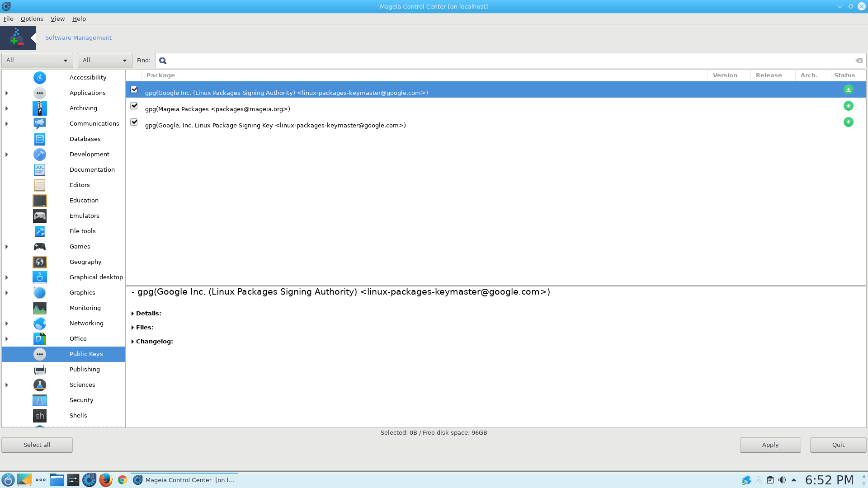Click the Editors notepad icon
The width and height of the screenshot is (868, 488).
pos(40,185)
